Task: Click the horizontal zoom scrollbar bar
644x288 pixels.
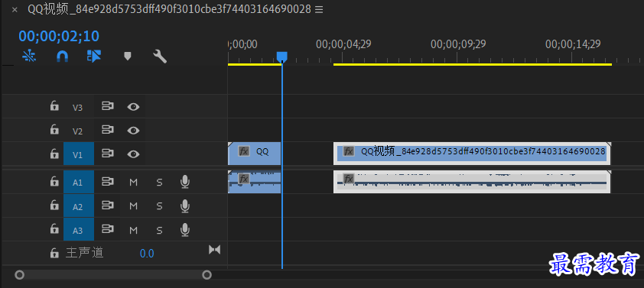Action: point(113,274)
